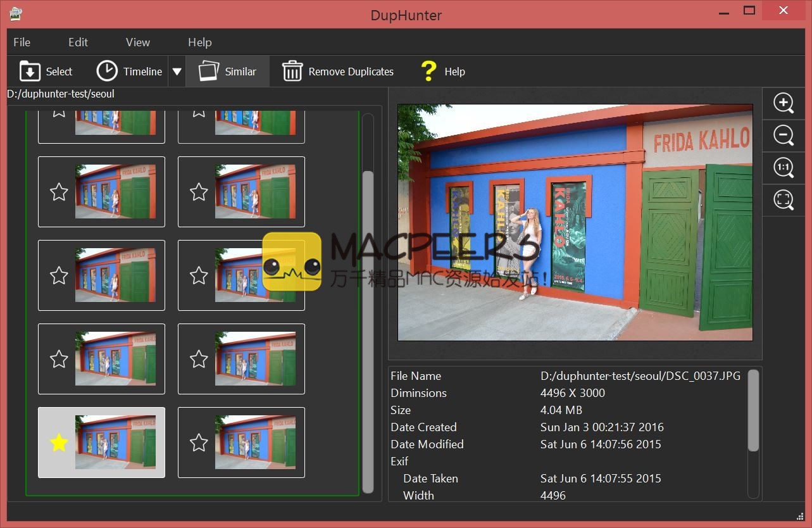Screen dimensions: 812x528
Task: Open the File menu
Action: point(22,42)
